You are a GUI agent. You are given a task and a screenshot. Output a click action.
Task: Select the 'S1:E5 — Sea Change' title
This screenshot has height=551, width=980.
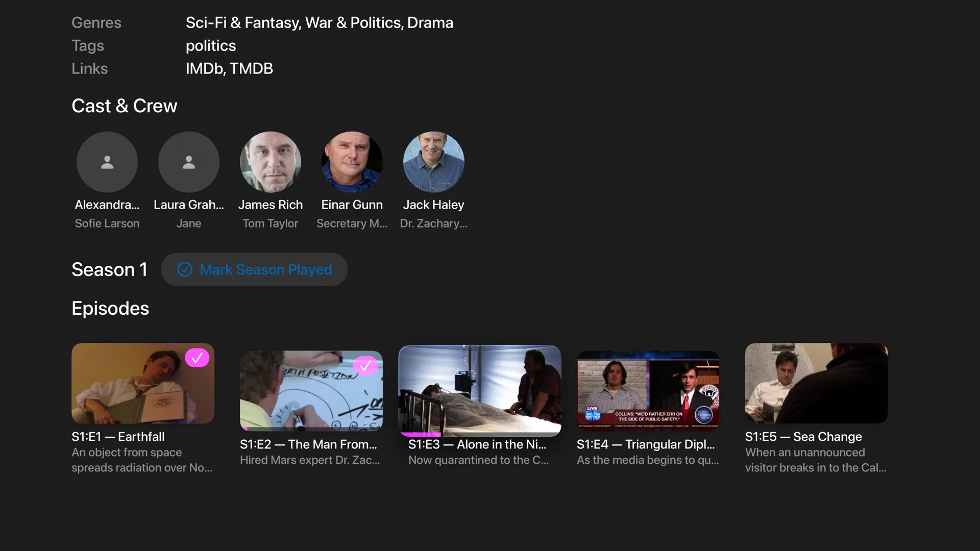803,437
